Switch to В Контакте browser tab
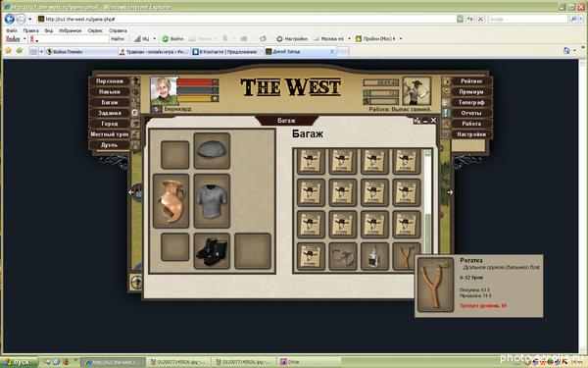The image size is (588, 368). pyautogui.click(x=227, y=51)
